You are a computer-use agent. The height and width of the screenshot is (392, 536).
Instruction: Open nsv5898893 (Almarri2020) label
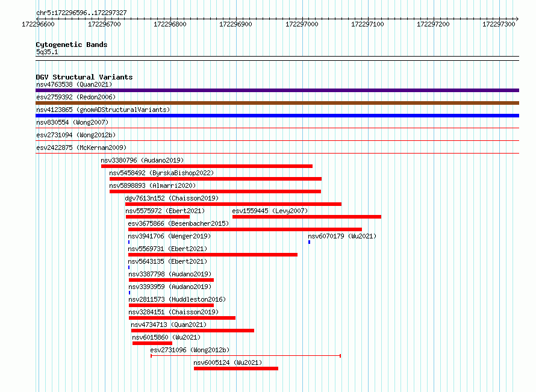tap(152, 185)
